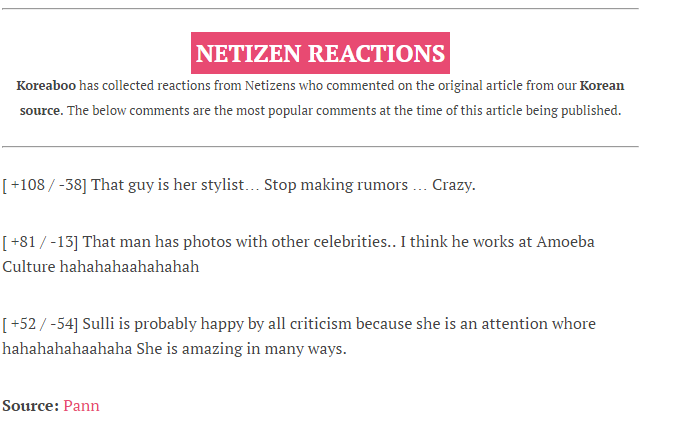The height and width of the screenshot is (441, 685).
Task: Click the comment about her stylist
Action: click(283, 185)
